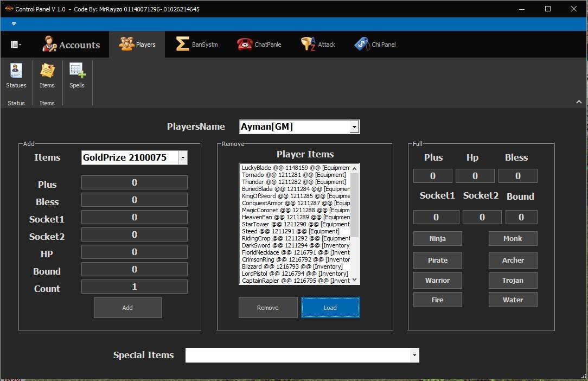Select CrimsonRing item in the list

pyautogui.click(x=295, y=259)
